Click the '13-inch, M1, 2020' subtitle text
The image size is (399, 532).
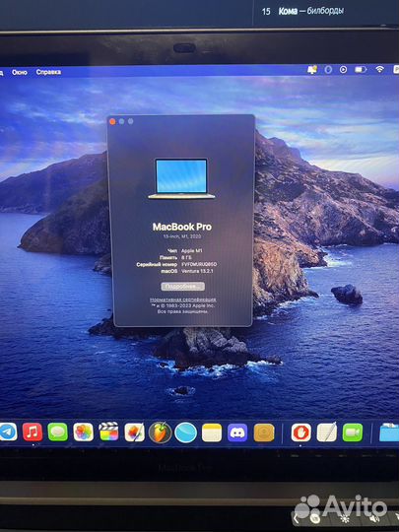(x=182, y=236)
